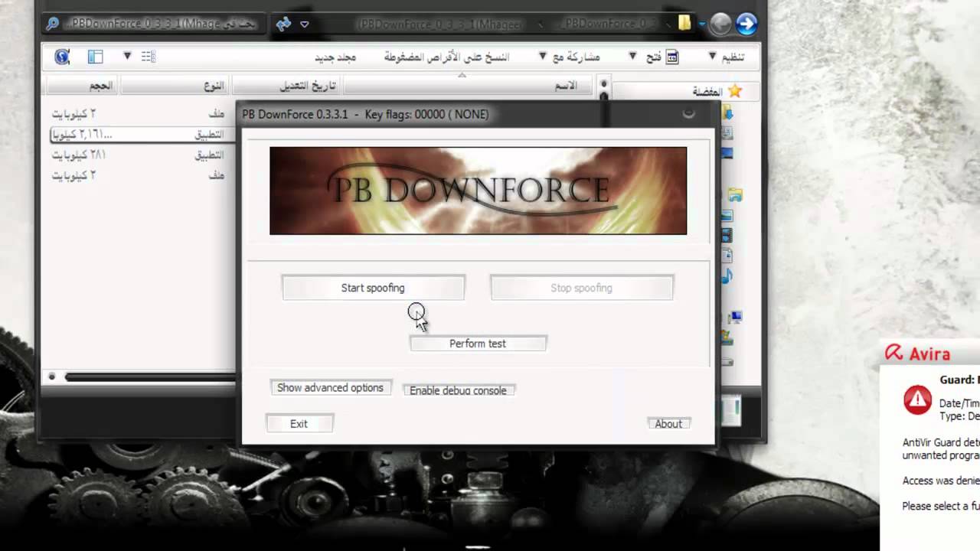
Task: Toggle the preview pane icon
Action: pyautogui.click(x=95, y=57)
